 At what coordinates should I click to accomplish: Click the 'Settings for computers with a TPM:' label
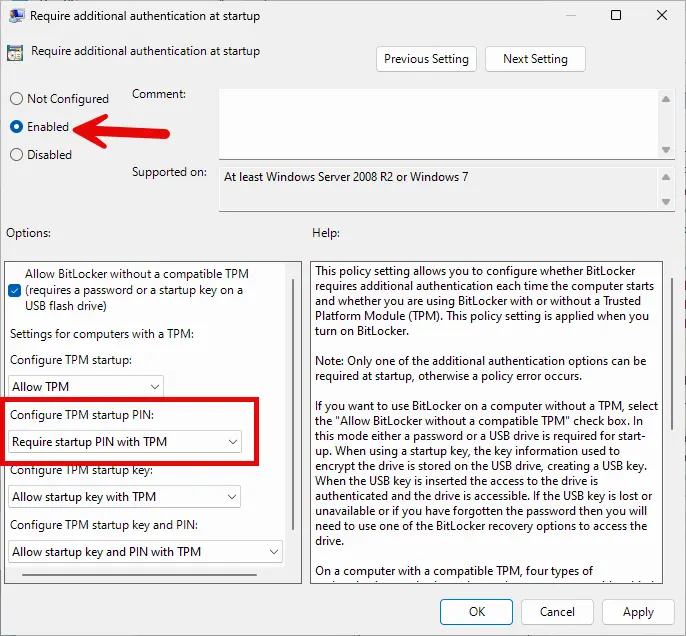(x=102, y=334)
